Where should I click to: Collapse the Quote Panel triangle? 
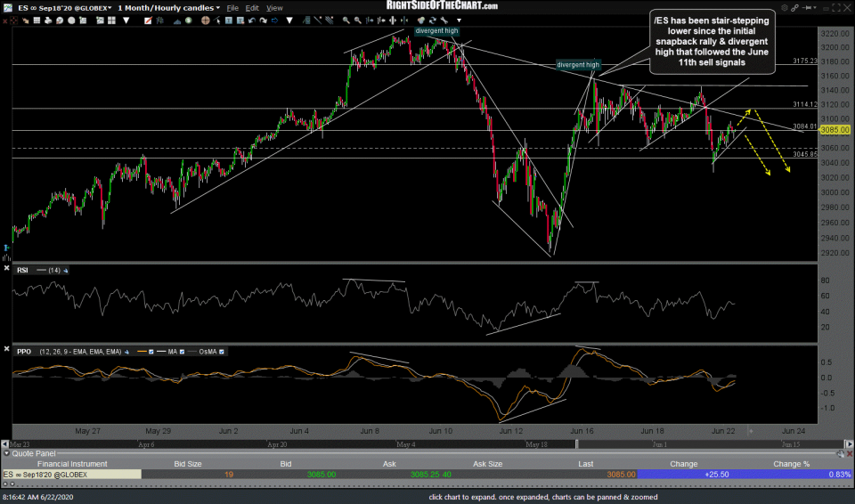6,453
